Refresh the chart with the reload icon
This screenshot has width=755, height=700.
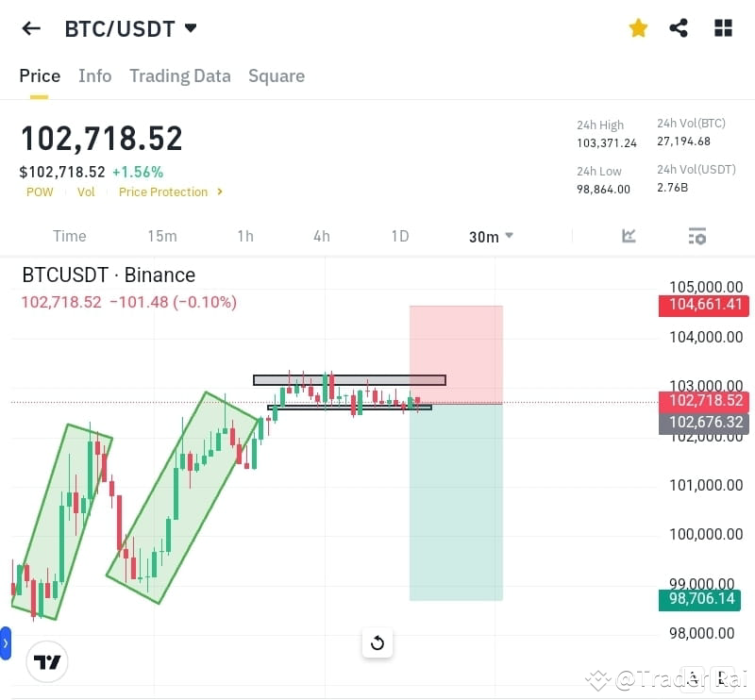[x=377, y=642]
